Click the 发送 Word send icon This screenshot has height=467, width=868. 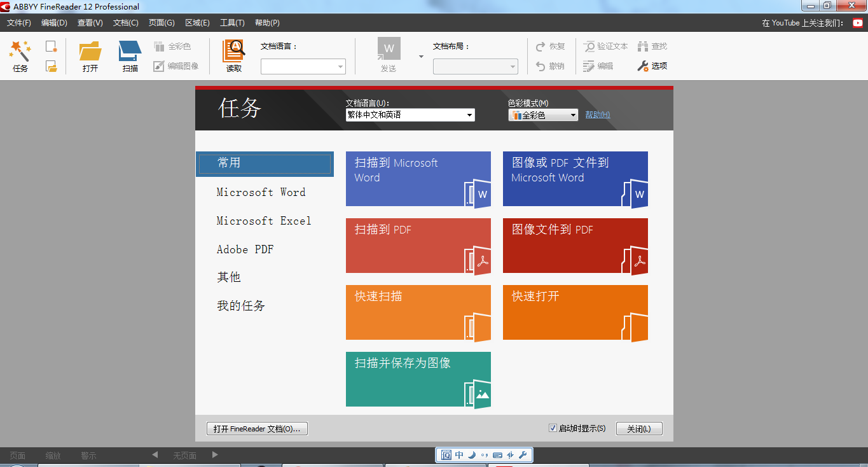(389, 49)
